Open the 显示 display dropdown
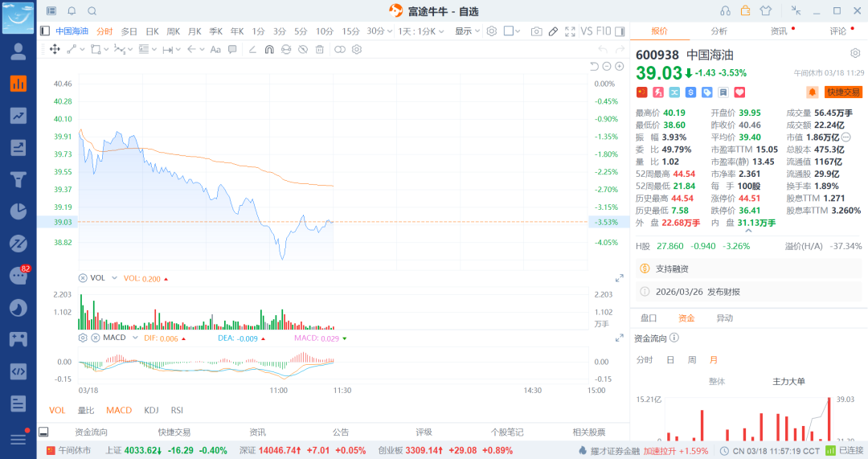The width and height of the screenshot is (868, 459). [467, 31]
